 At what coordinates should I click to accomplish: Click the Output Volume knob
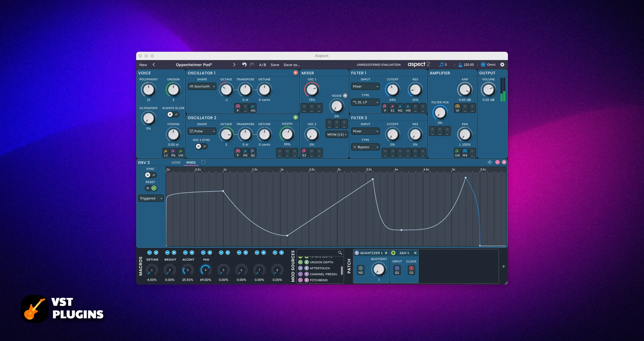[488, 89]
